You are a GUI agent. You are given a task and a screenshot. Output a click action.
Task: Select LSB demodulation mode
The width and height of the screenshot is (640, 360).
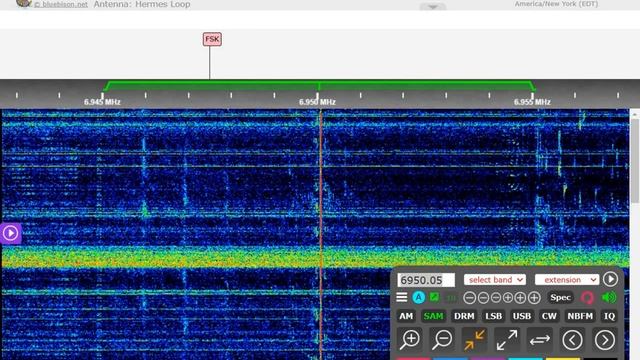click(493, 316)
